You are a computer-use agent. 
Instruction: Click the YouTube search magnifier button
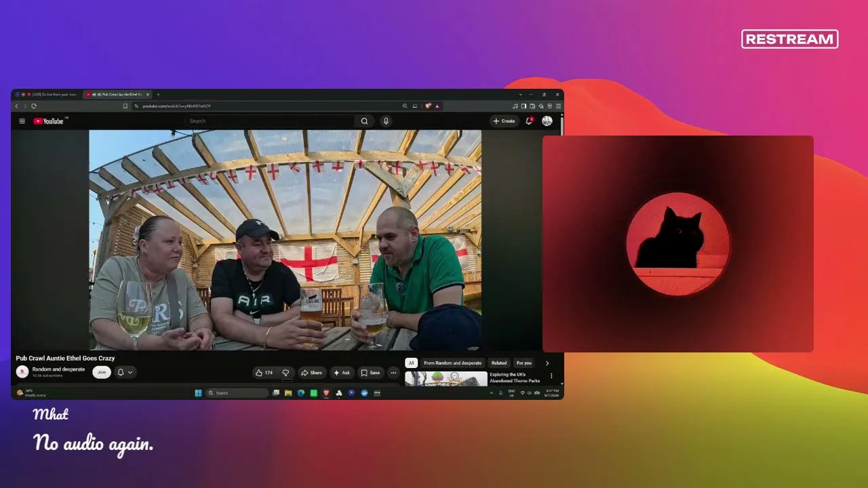pyautogui.click(x=364, y=121)
